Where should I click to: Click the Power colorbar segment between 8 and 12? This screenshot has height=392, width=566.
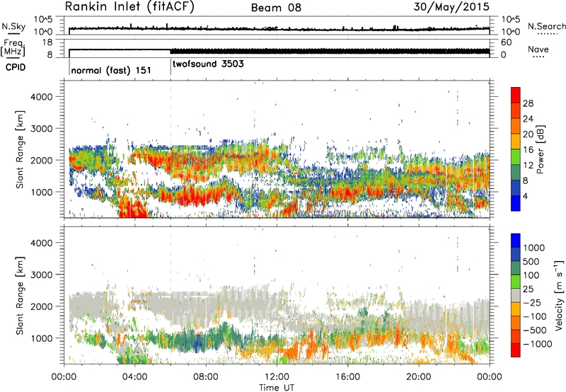coord(516,173)
